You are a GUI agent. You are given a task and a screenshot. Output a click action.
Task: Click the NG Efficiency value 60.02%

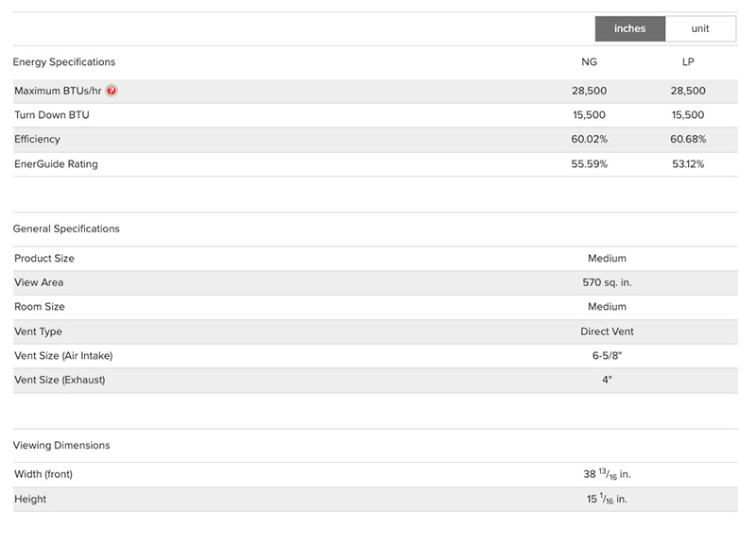tap(589, 140)
